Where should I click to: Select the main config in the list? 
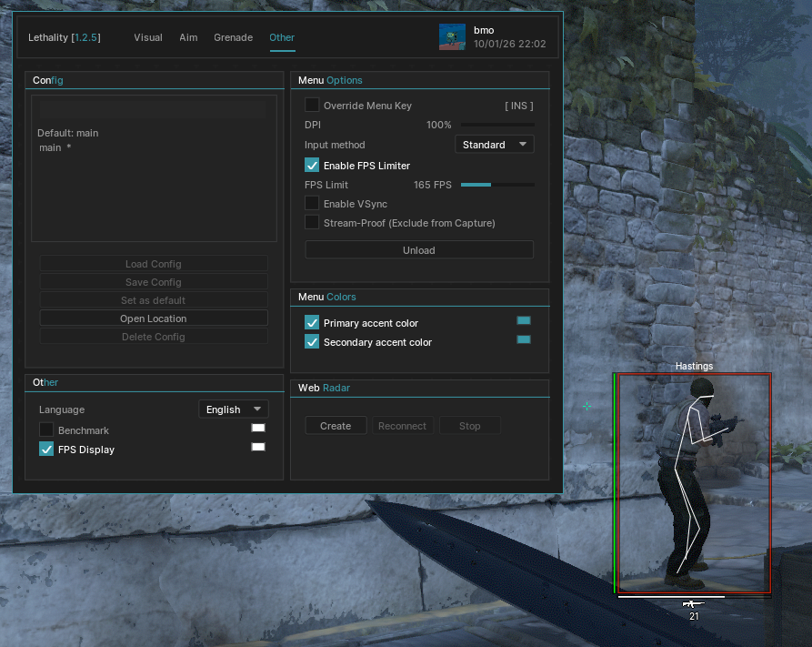pyautogui.click(x=51, y=147)
